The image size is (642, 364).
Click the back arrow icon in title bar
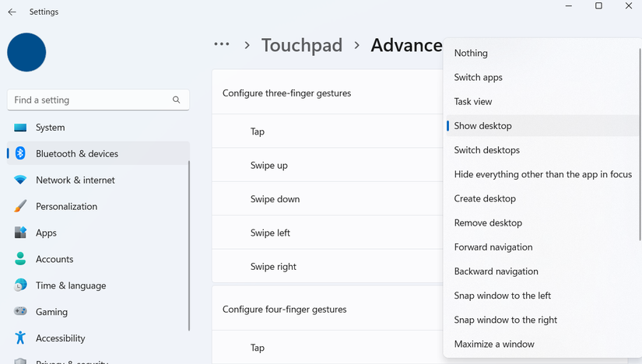pos(12,12)
